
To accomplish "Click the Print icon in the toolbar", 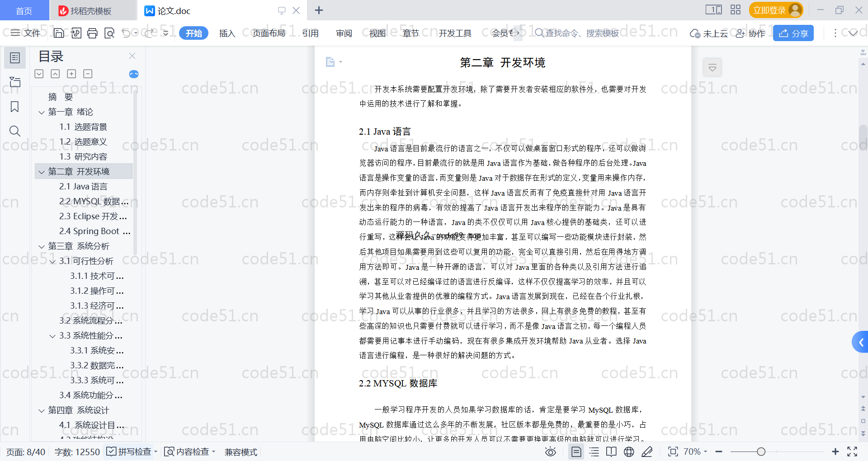I will [x=92, y=33].
